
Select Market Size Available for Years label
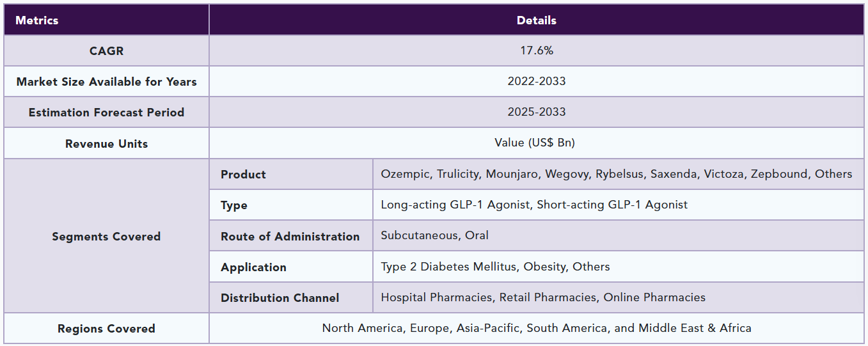click(x=106, y=82)
